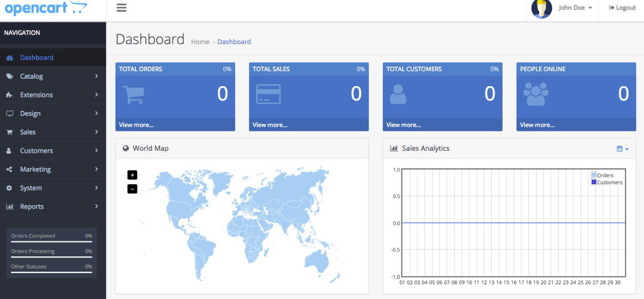Viewport: 644px width, 299px height.
Task: Click the Customers legend color swatch
Action: pos(594,182)
